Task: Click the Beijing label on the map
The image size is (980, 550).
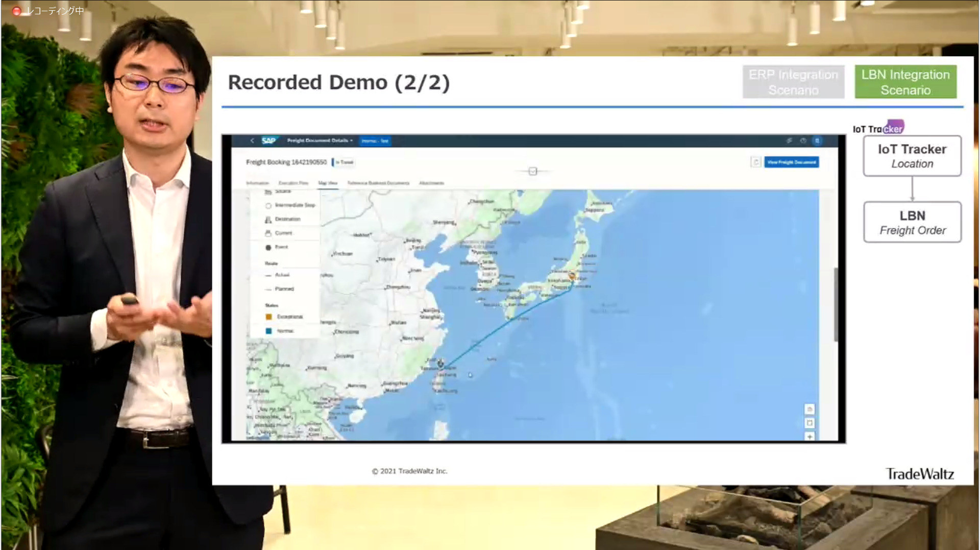Action: 413,240
